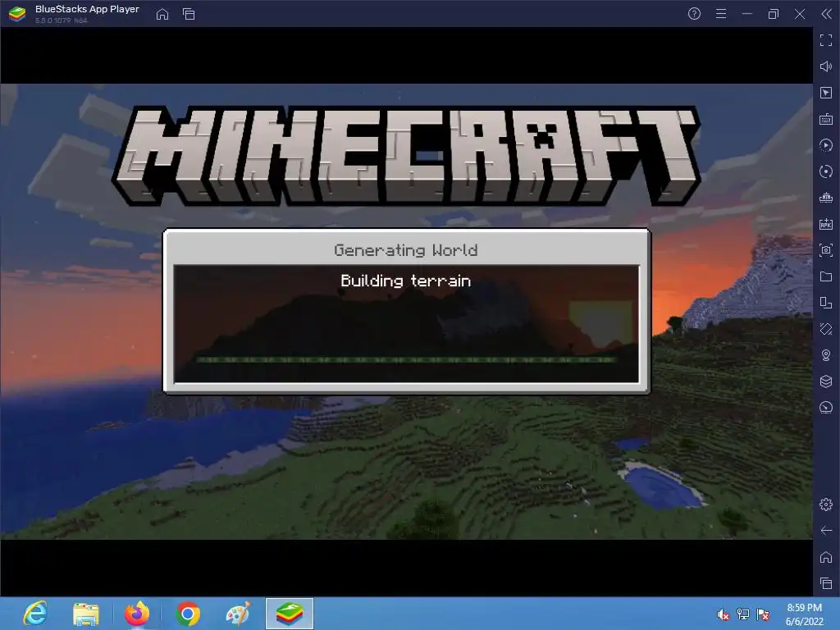840x630 pixels.
Task: Click the muted volume tray icon
Action: (x=724, y=614)
